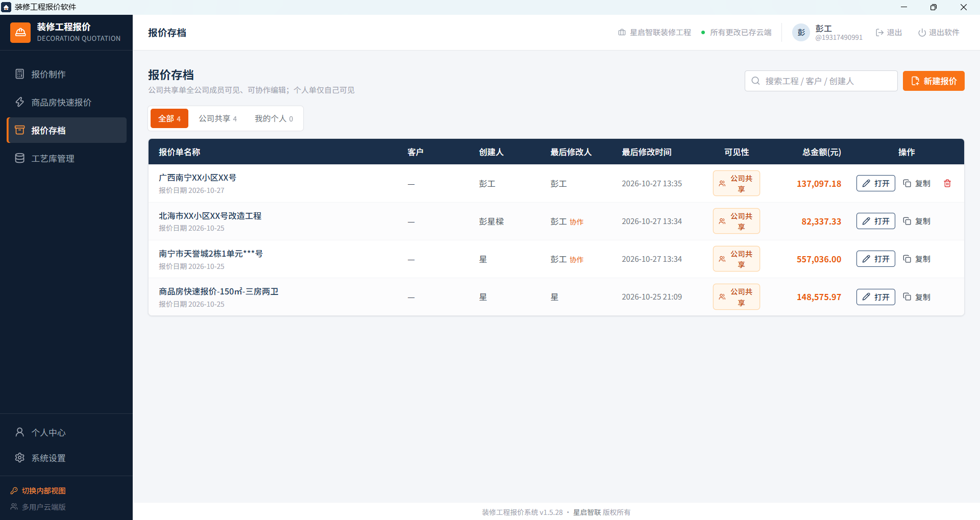The height and width of the screenshot is (520, 980).
Task: Click 切换内部视图 link
Action: [38, 490]
